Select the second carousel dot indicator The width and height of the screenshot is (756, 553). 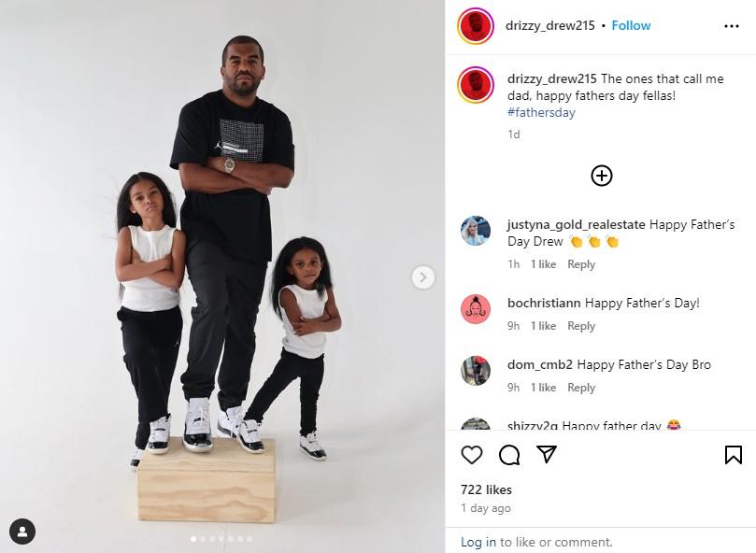(203, 539)
